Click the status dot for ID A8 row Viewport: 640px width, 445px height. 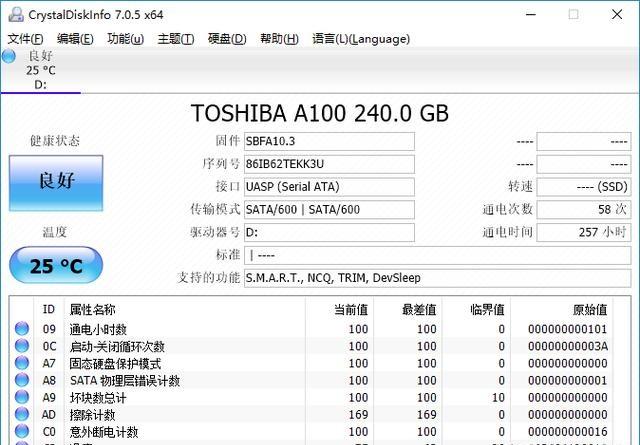(22, 380)
